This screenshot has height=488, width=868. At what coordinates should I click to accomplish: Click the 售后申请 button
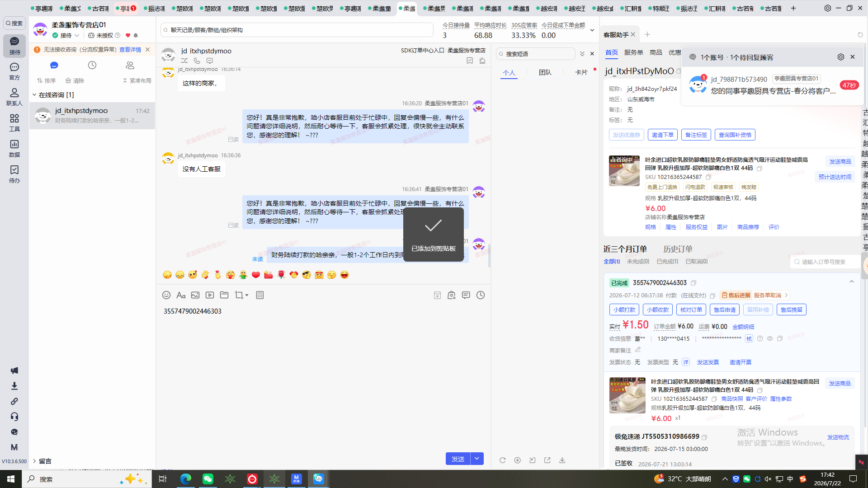tap(725, 310)
